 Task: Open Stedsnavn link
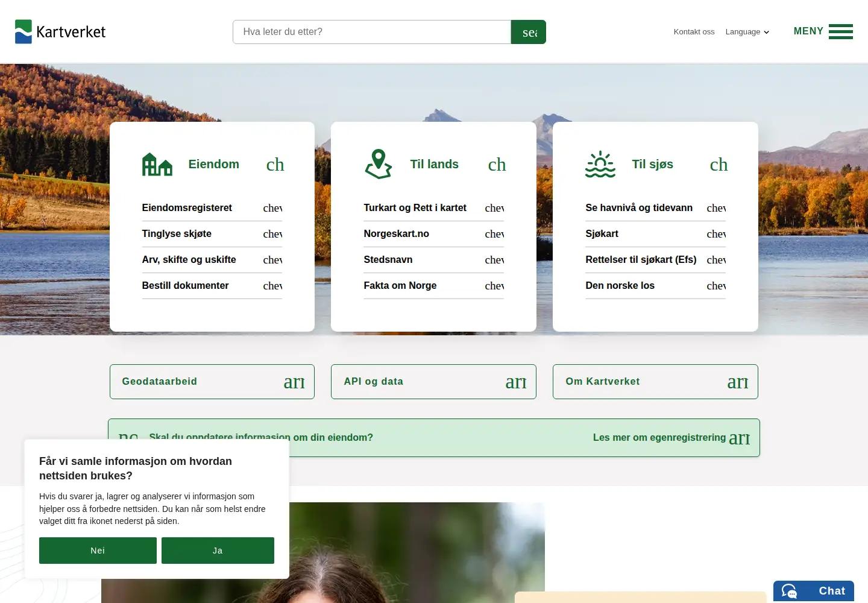point(434,260)
